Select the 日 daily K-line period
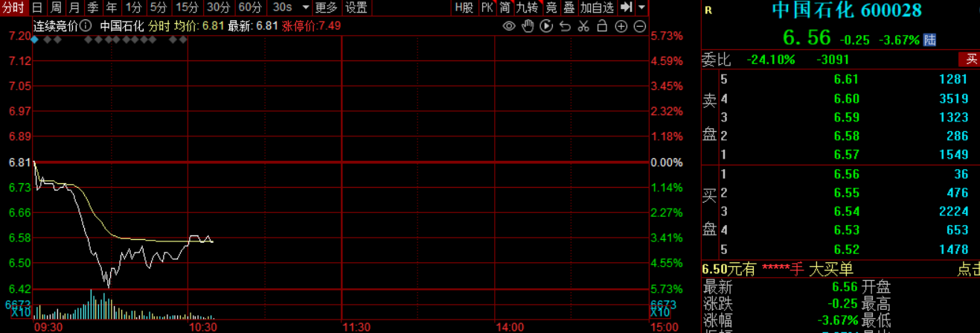 coord(37,8)
